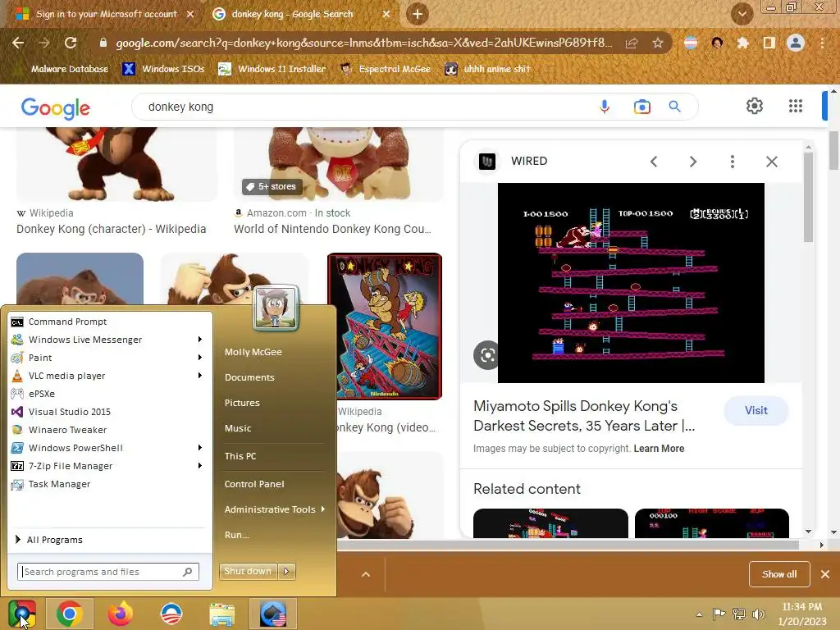Open Windows 11 Installer bookmark
Viewport: 840px width, 630px height.
click(x=272, y=69)
